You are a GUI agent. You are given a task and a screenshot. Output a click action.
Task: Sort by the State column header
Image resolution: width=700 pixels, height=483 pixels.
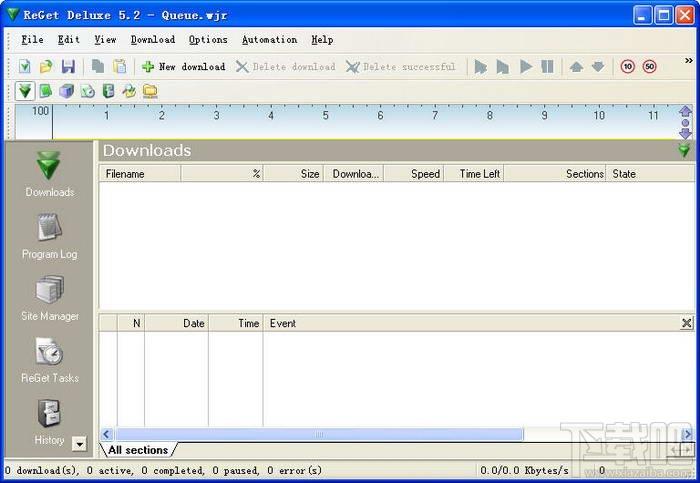pos(650,174)
